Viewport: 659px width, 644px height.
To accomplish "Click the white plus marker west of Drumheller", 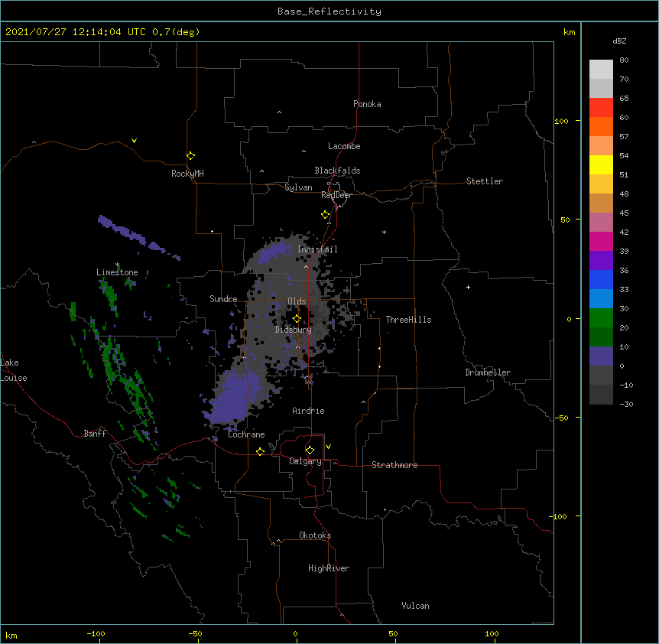I will [x=468, y=287].
